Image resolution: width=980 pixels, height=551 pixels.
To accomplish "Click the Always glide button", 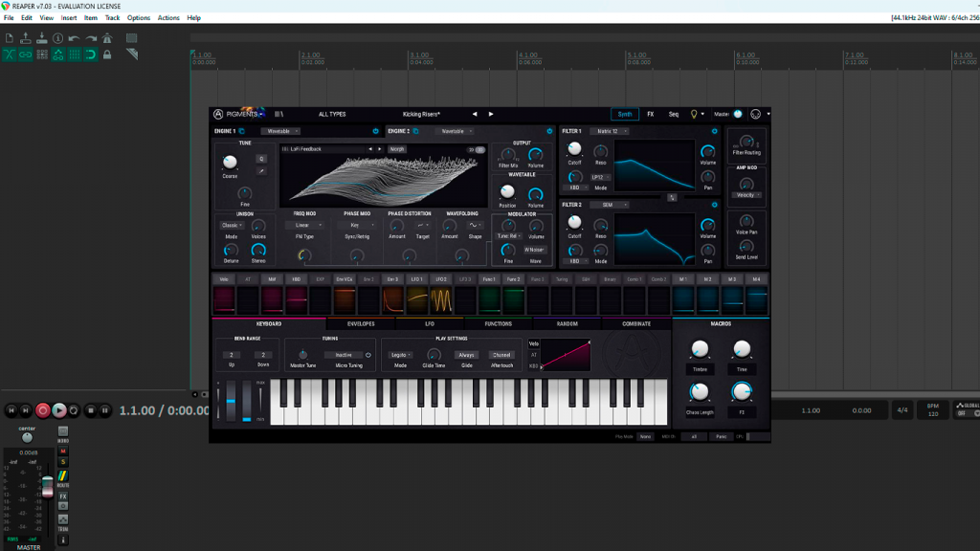I will 466,355.
